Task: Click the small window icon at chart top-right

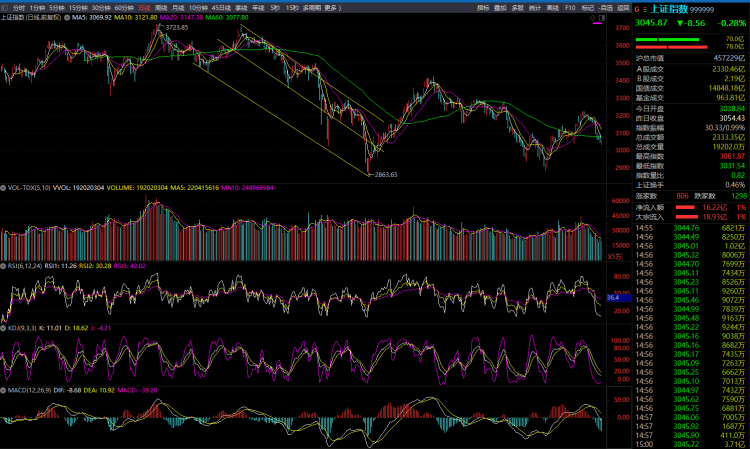Action: coord(600,18)
